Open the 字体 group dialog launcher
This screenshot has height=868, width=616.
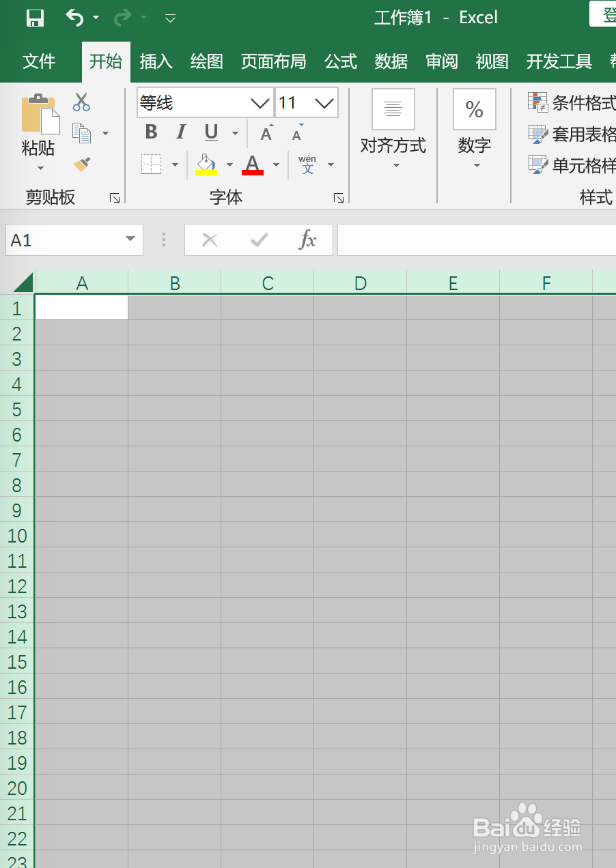(x=338, y=197)
